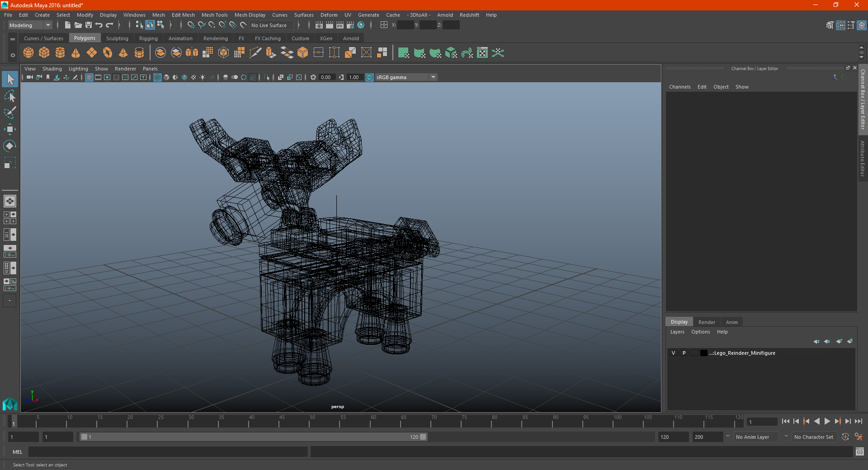This screenshot has height=470, width=868.
Task: Open the No Live Surface field
Action: click(271, 25)
